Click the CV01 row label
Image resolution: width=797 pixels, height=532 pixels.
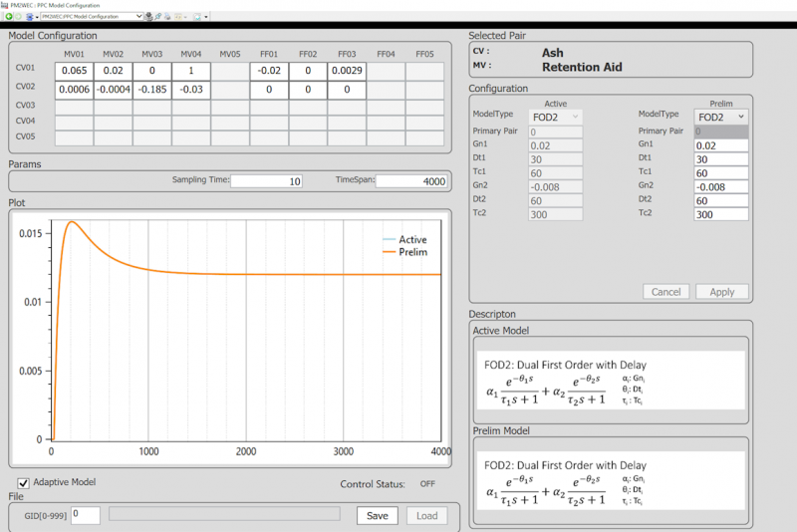click(26, 68)
